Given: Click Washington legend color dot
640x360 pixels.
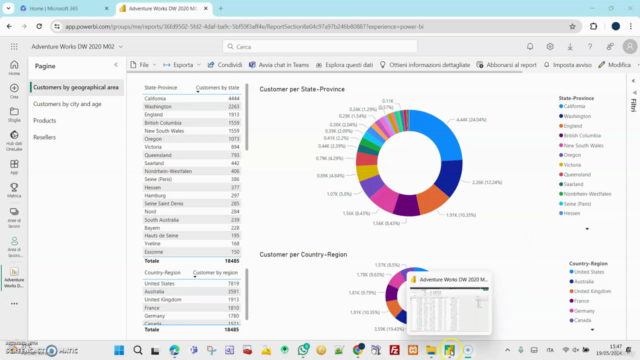Looking at the screenshot, I should click(561, 116).
